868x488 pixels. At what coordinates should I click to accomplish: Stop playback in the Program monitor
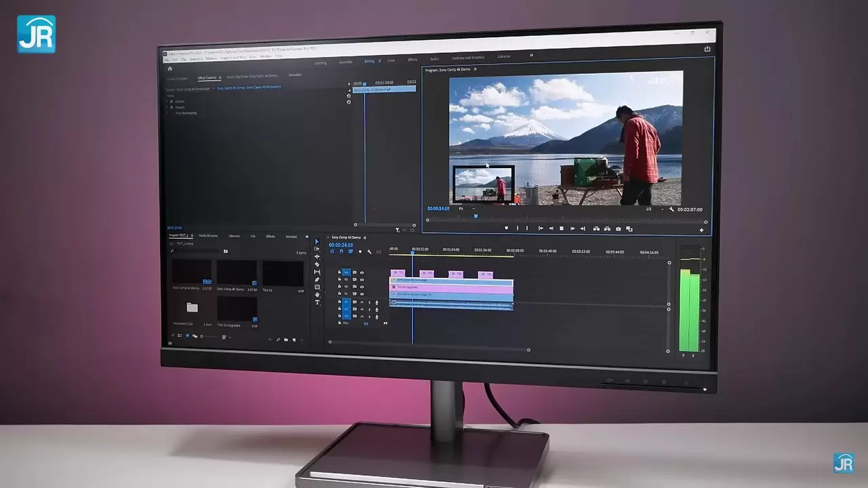pos(561,228)
